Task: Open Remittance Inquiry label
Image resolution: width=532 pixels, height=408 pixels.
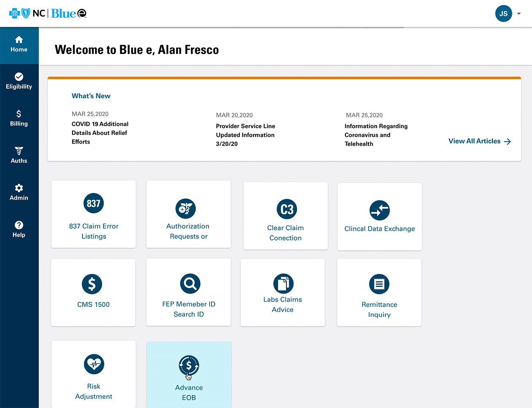Action: 379,310
